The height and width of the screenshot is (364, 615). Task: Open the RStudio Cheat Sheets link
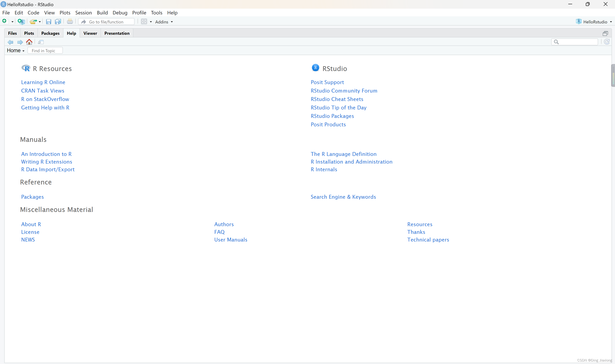click(337, 99)
